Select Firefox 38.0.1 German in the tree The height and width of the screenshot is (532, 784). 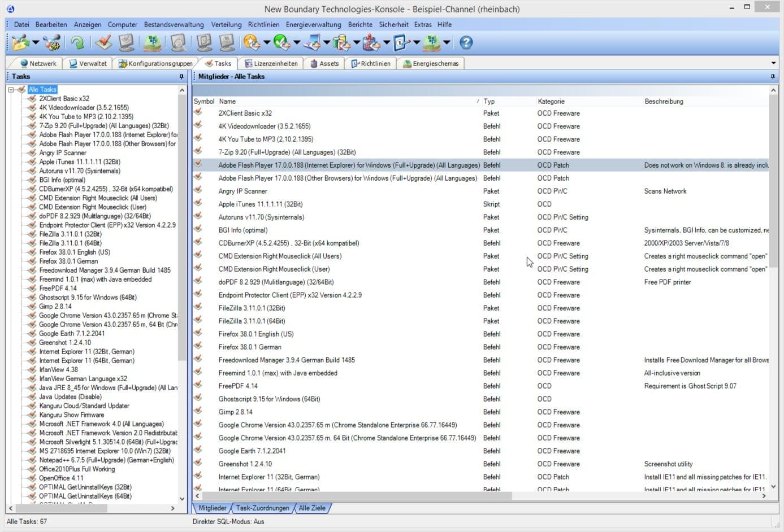pyautogui.click(x=68, y=261)
